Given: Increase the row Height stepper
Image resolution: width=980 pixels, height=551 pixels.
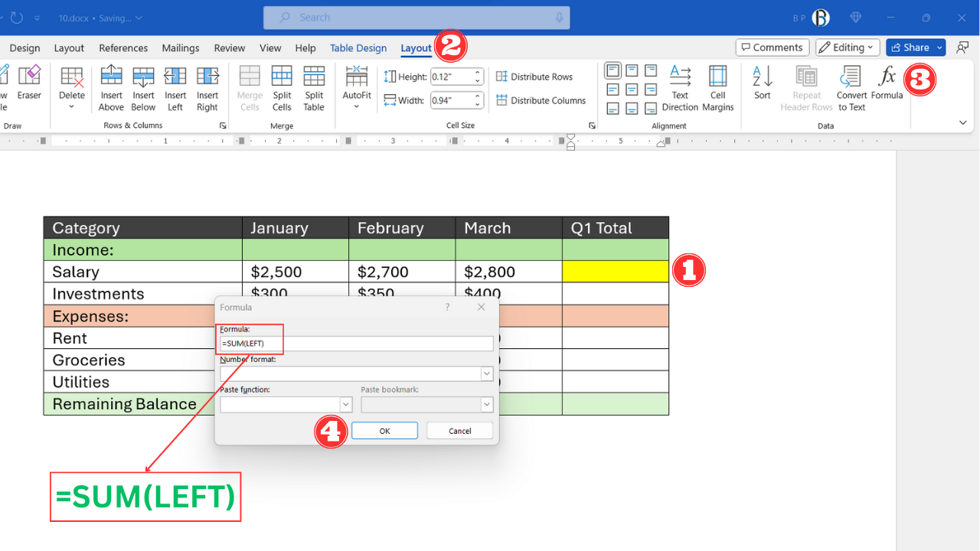Looking at the screenshot, I should pos(477,73).
